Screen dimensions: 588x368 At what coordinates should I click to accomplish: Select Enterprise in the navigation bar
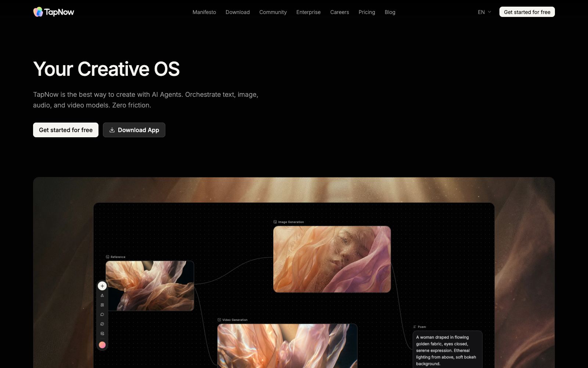(x=309, y=12)
